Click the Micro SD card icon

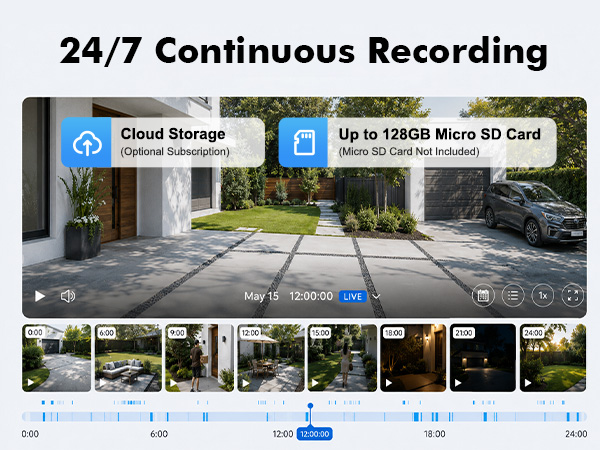pyautogui.click(x=303, y=142)
